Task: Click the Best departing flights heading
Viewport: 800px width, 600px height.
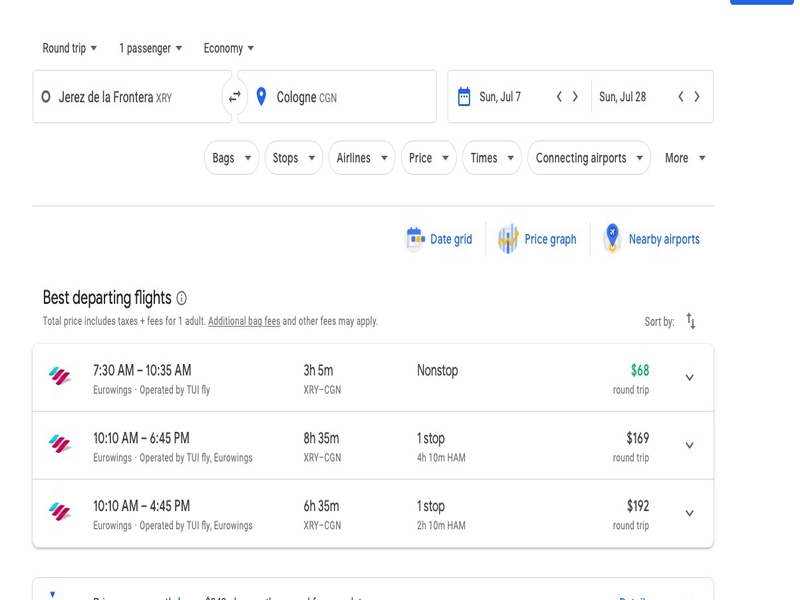Action: tap(107, 297)
